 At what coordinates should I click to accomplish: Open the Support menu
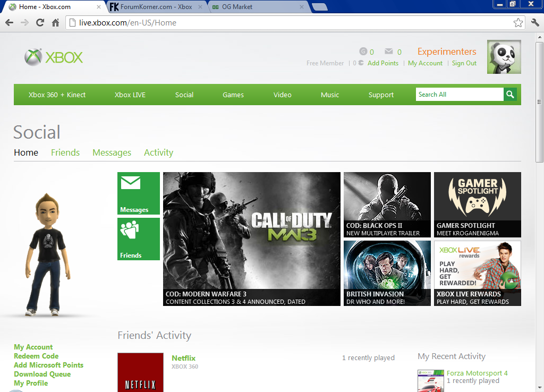[381, 95]
